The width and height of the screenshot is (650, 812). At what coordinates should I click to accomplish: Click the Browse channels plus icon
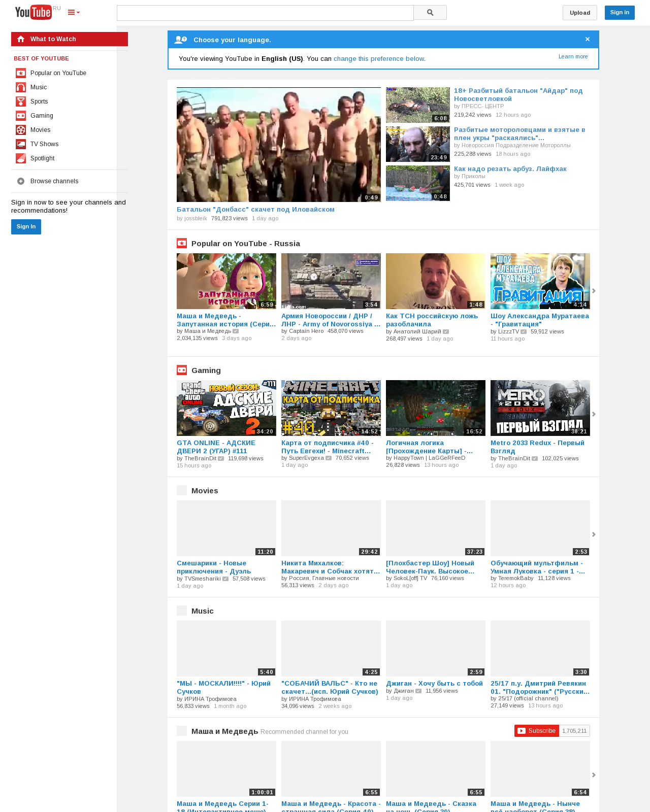click(x=21, y=181)
